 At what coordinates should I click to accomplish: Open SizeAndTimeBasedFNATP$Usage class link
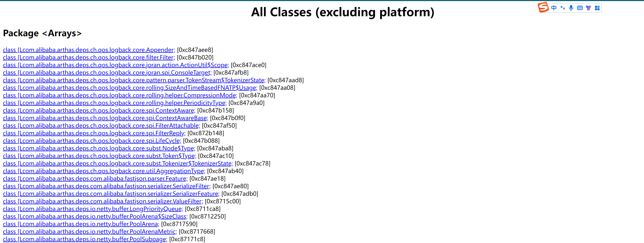click(x=130, y=88)
